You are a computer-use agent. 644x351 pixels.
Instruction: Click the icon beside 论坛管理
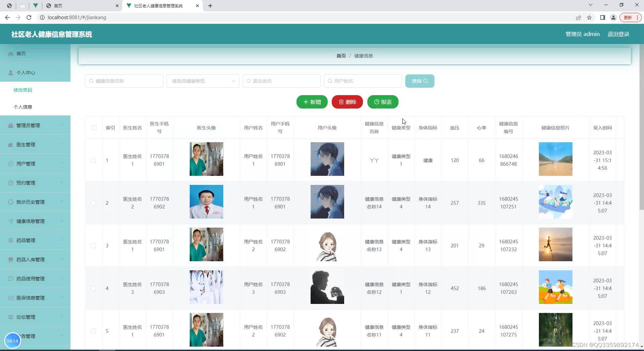(x=11, y=317)
